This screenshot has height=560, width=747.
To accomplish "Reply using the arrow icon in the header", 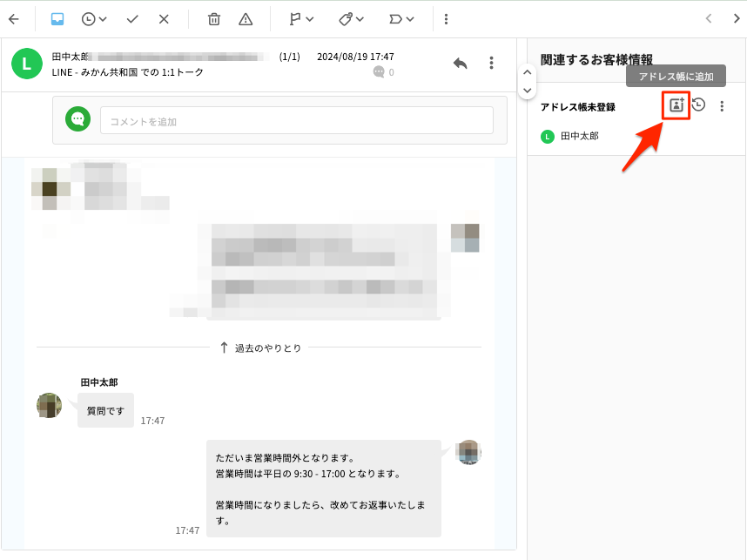I will (x=461, y=63).
